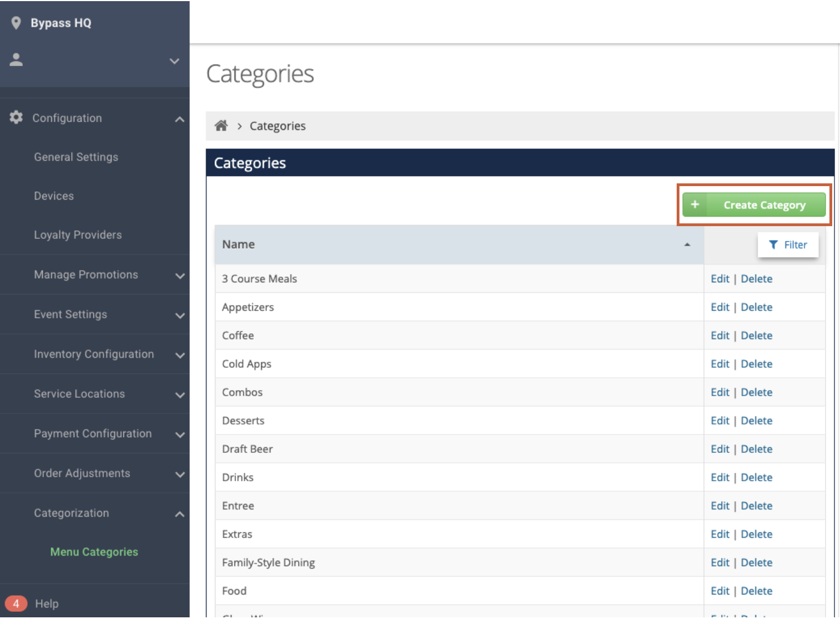840x619 pixels.
Task: Click the funnel icon in Filter
Action: pyautogui.click(x=773, y=244)
